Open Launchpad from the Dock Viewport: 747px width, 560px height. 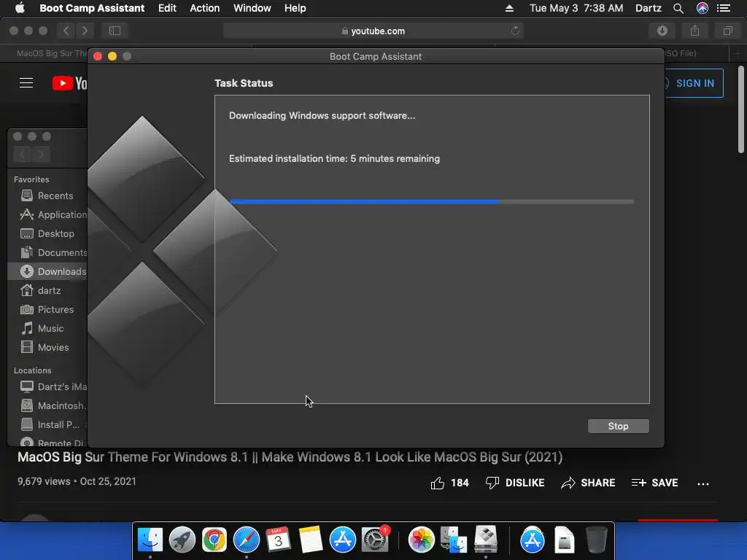[x=182, y=540]
